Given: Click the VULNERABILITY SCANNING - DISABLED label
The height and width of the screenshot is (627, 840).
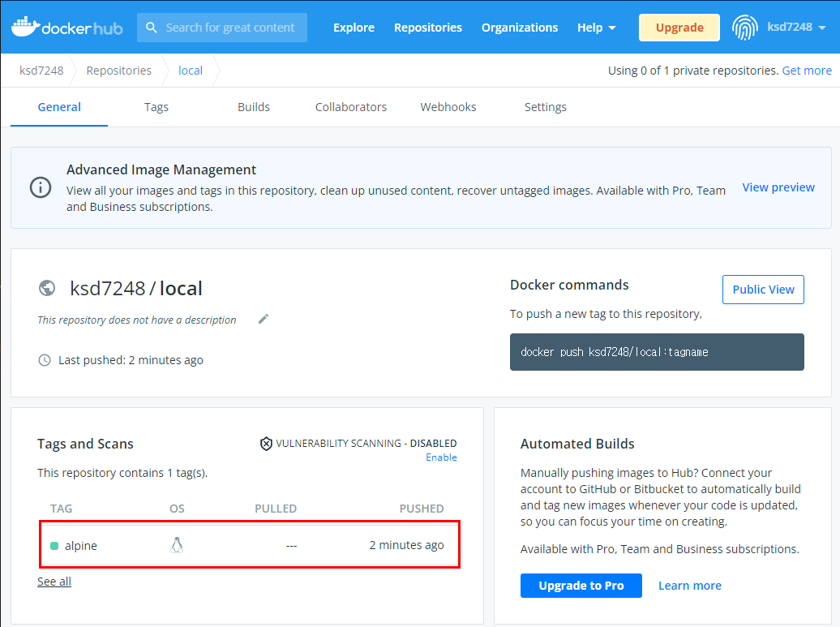Looking at the screenshot, I should coord(366,444).
